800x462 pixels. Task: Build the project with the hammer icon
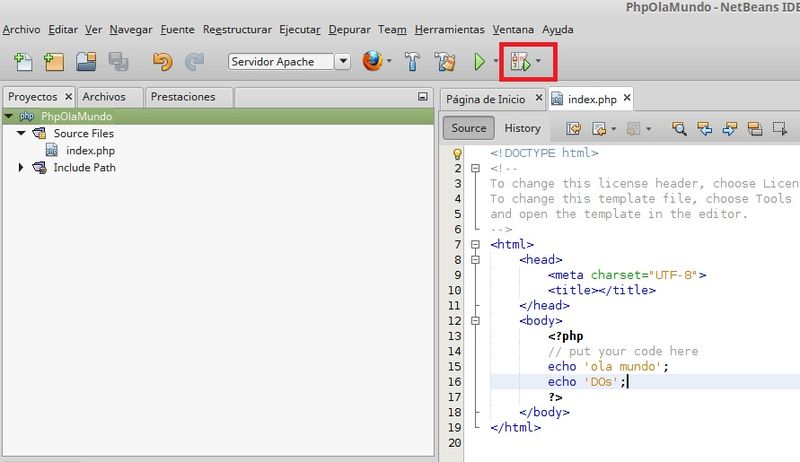click(412, 62)
